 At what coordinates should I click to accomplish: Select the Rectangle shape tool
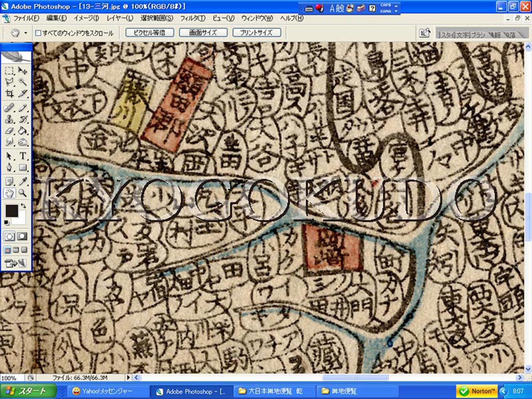click(23, 168)
